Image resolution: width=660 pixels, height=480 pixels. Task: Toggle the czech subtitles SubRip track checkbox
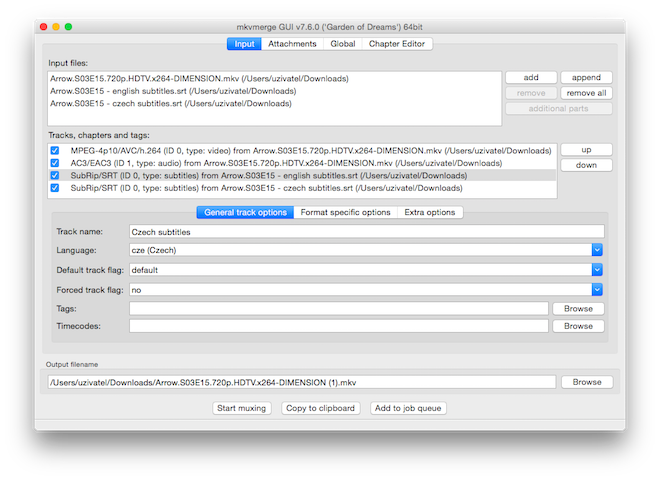[55, 188]
